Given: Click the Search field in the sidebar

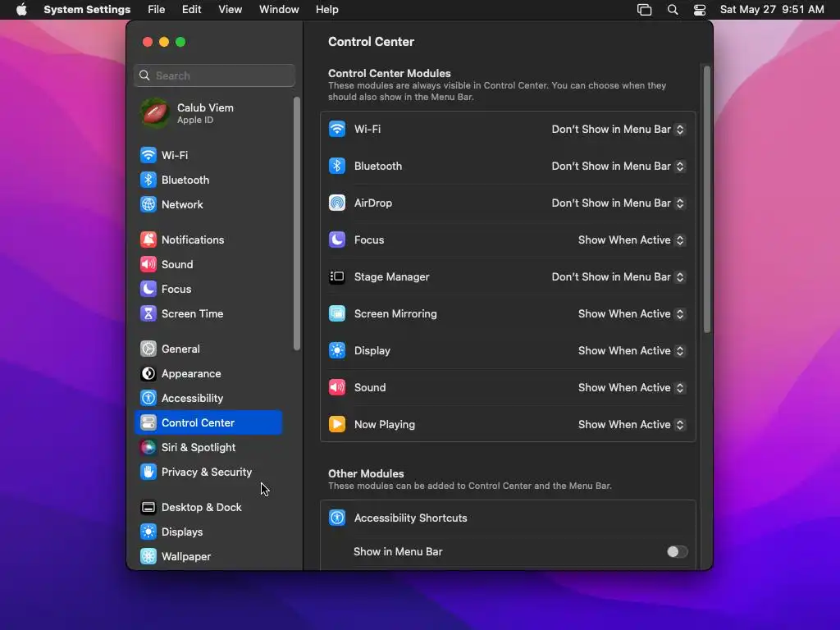Looking at the screenshot, I should pyautogui.click(x=214, y=75).
